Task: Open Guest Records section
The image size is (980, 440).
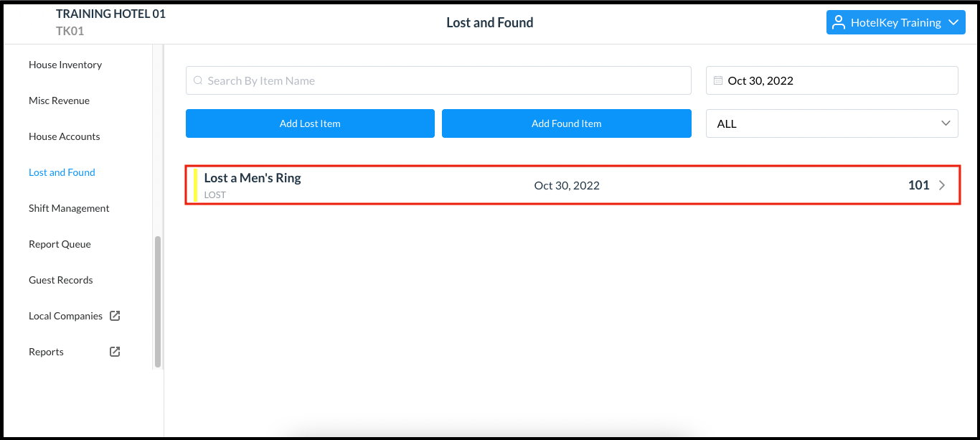Action: [60, 280]
